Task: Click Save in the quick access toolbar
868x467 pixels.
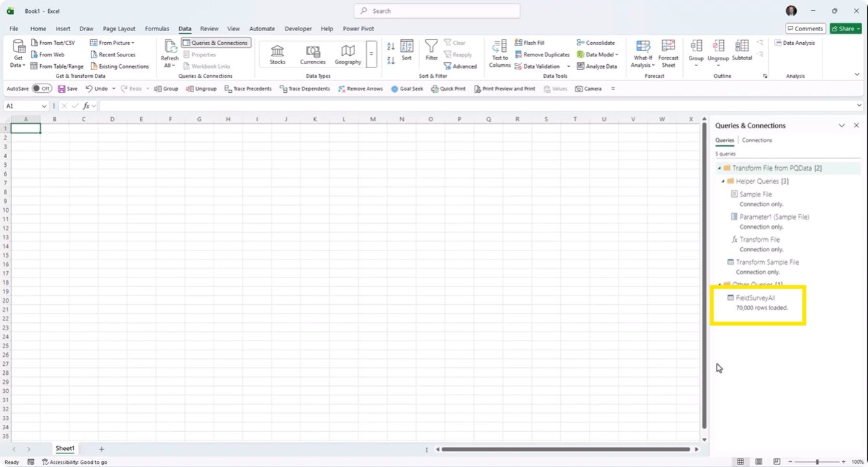Action: [68, 89]
